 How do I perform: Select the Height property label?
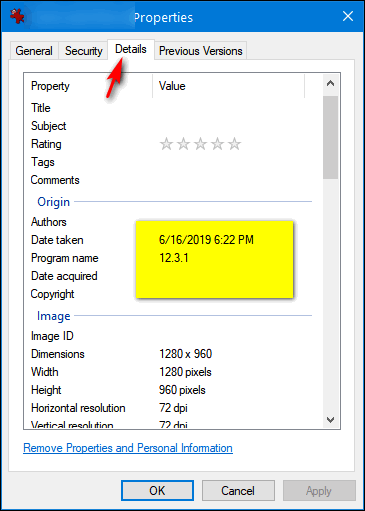point(46,390)
